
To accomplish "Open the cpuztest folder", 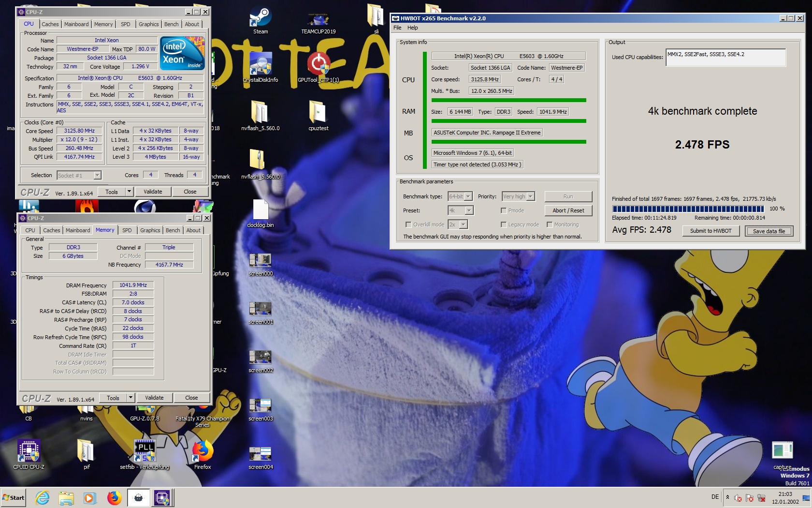I will coord(318,116).
